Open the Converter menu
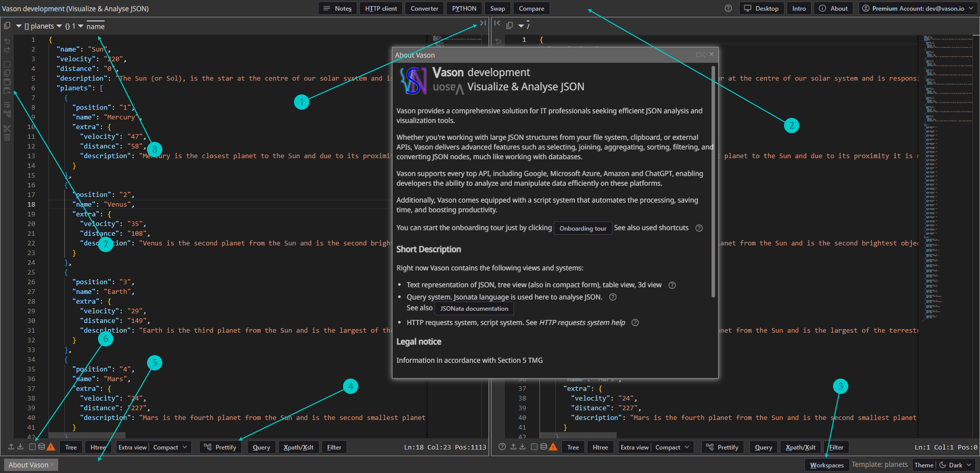 pyautogui.click(x=424, y=8)
